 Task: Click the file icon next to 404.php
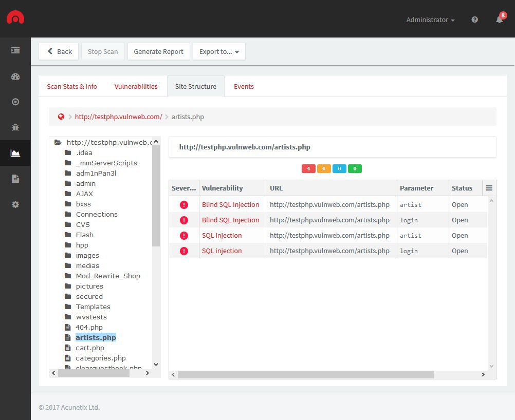coord(68,327)
